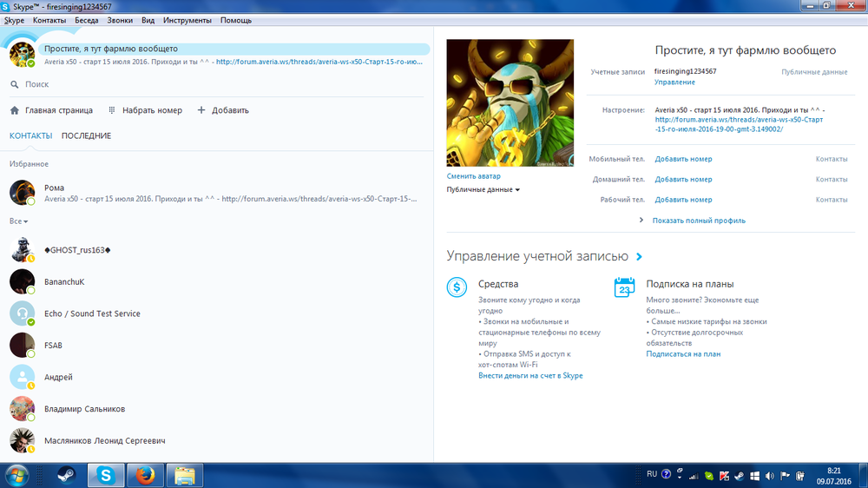Open Echo / Sound Test Service contact

tap(91, 313)
